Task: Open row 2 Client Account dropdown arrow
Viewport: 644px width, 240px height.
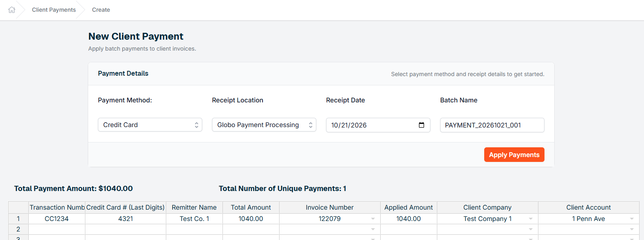Action: pos(632,229)
